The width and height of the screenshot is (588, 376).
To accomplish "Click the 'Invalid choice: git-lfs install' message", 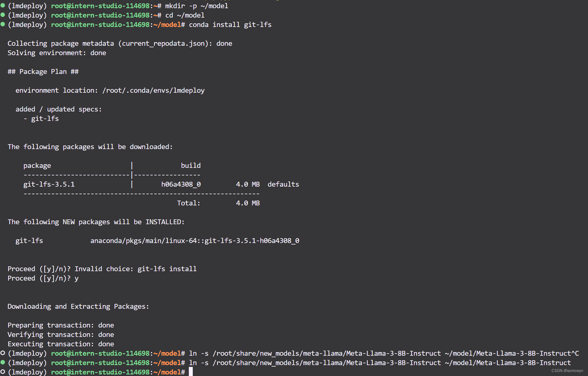I will [135, 269].
